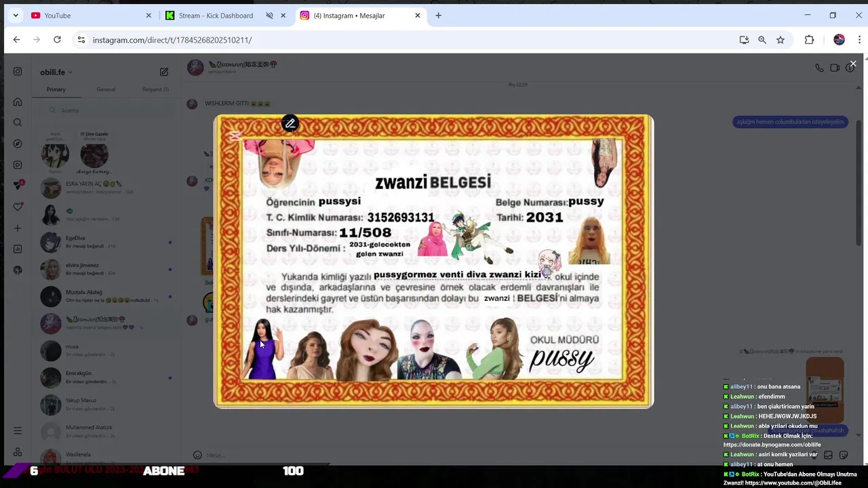This screenshot has width=868, height=488.
Task: Open profile avatar in sidebar
Action: coord(18,270)
